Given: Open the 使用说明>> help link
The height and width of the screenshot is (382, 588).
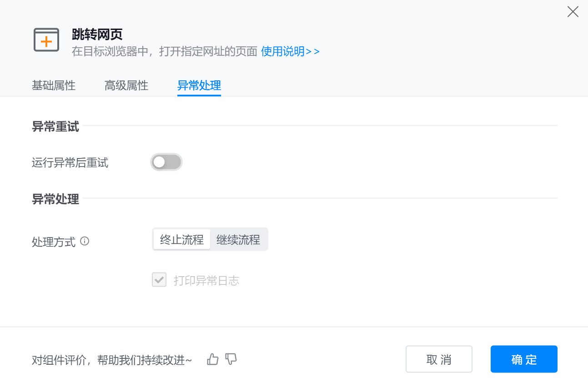Looking at the screenshot, I should [x=290, y=51].
